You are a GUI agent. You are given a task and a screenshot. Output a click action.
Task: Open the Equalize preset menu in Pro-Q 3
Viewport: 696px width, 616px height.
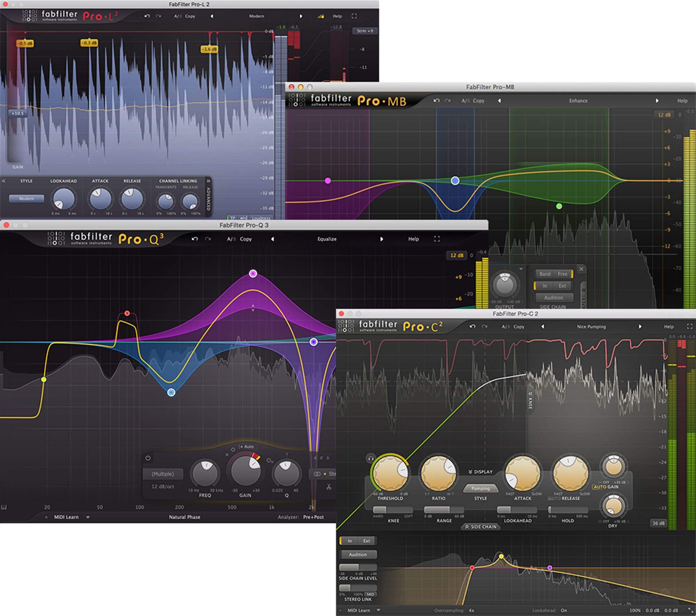(x=327, y=239)
